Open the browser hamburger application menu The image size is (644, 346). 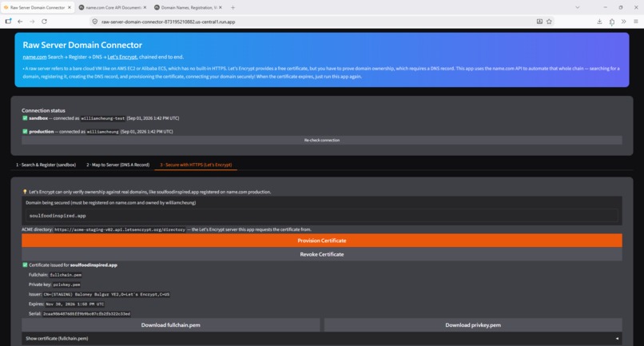tap(635, 22)
